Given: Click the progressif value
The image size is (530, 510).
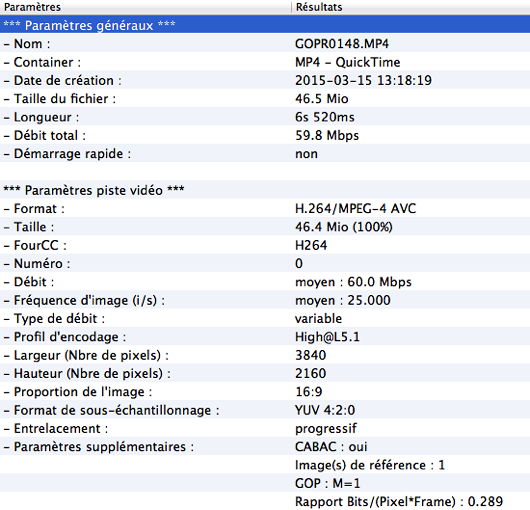Looking at the screenshot, I should [326, 429].
